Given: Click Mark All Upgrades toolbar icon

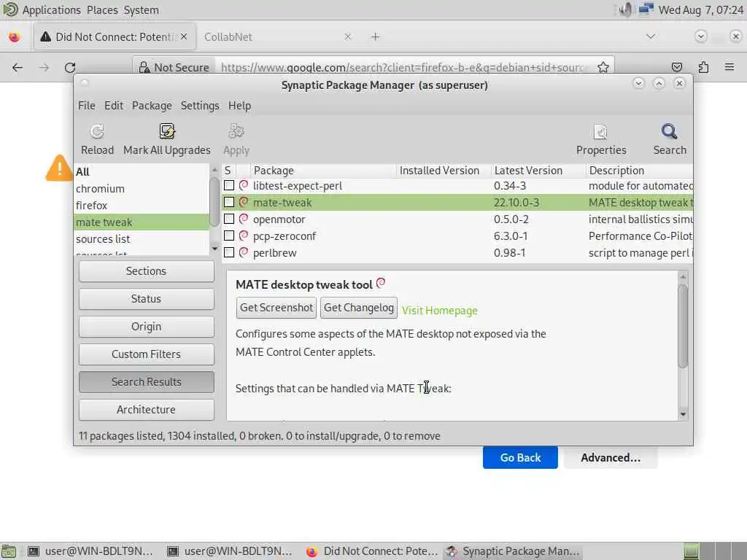Looking at the screenshot, I should click(x=167, y=131).
